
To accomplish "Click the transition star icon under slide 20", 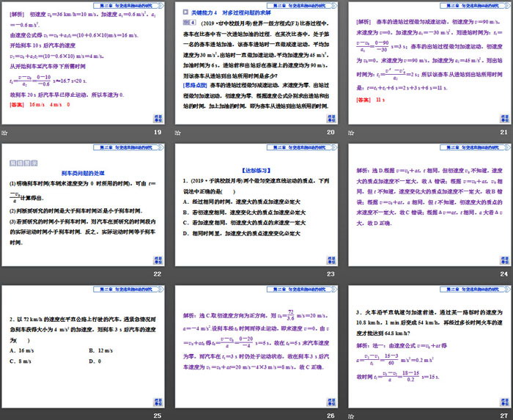I will 177,133.
